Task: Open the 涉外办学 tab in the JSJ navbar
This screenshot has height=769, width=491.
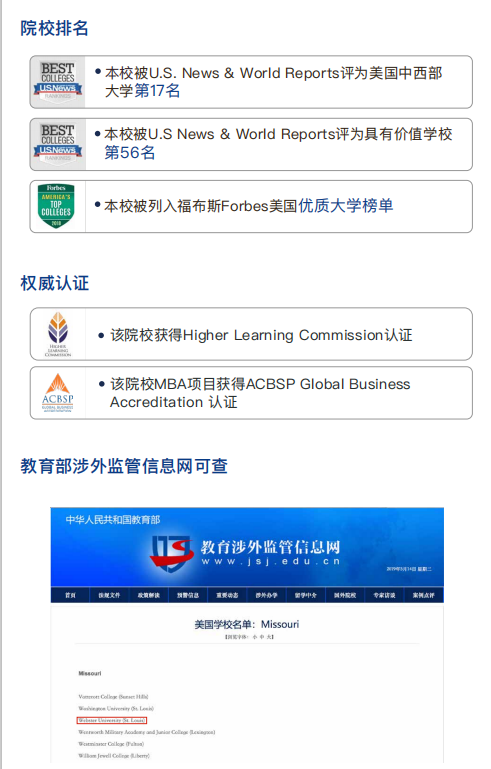Action: 266,595
